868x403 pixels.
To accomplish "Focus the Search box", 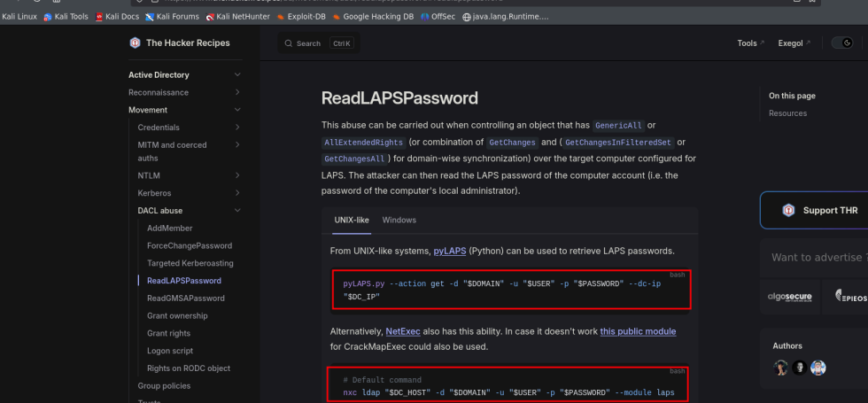I will [318, 43].
